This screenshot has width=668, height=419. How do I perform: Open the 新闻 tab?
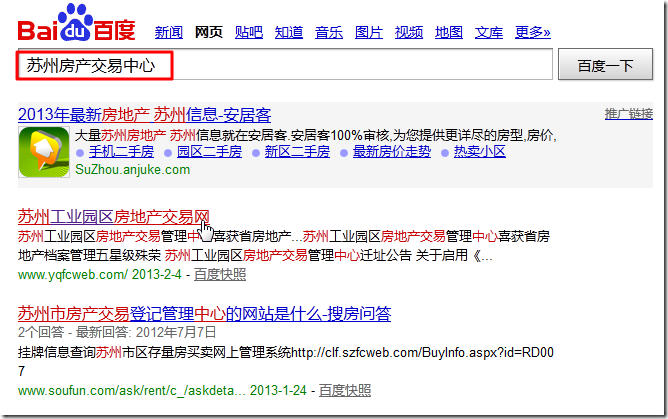click(169, 32)
